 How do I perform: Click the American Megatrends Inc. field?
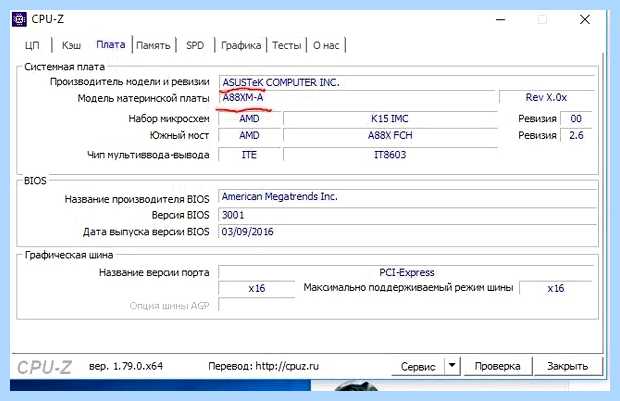(407, 197)
